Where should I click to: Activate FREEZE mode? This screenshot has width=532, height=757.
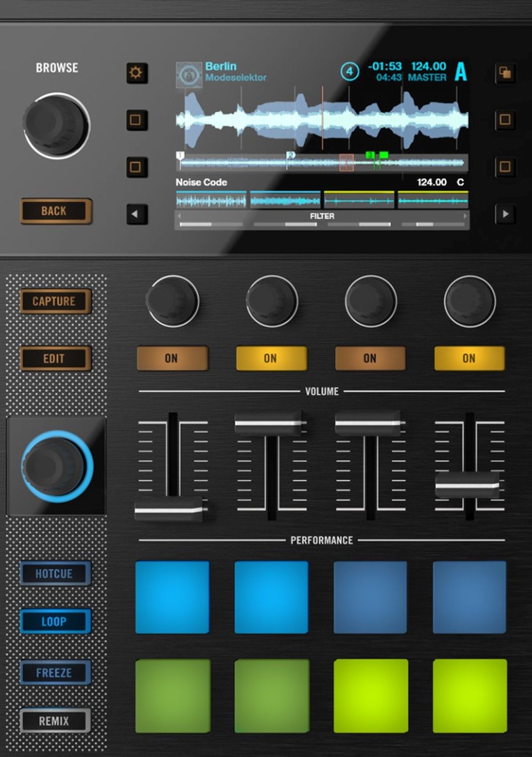55,672
